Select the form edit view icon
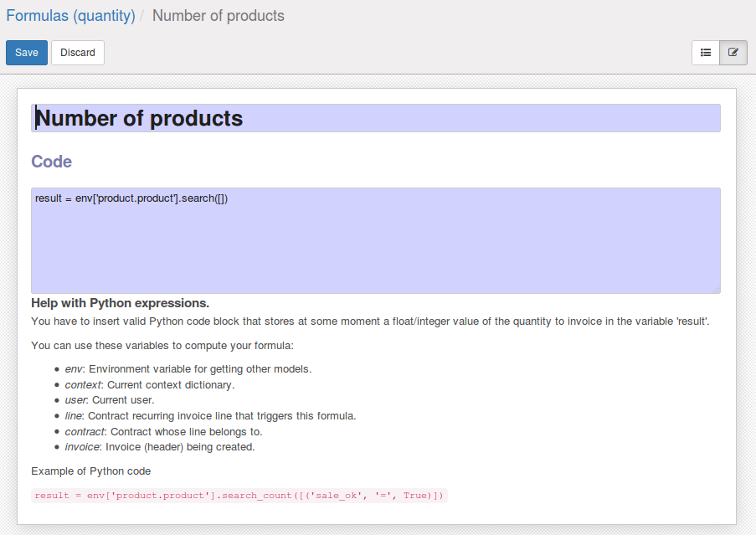 733,53
